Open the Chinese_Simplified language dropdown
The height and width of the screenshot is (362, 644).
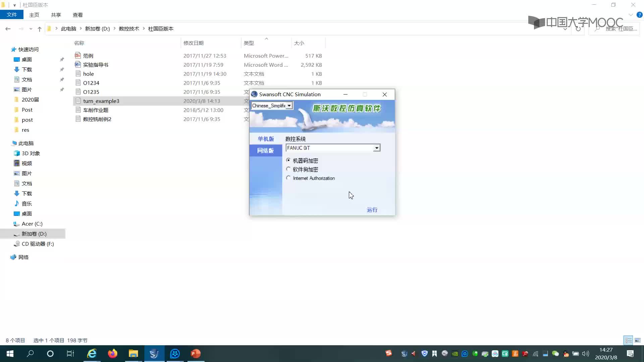[x=289, y=106]
